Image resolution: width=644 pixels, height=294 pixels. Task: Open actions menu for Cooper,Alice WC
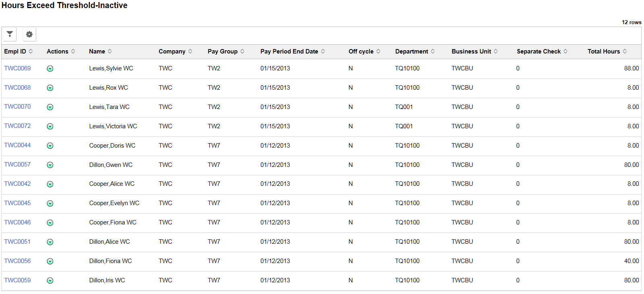pyautogui.click(x=50, y=185)
